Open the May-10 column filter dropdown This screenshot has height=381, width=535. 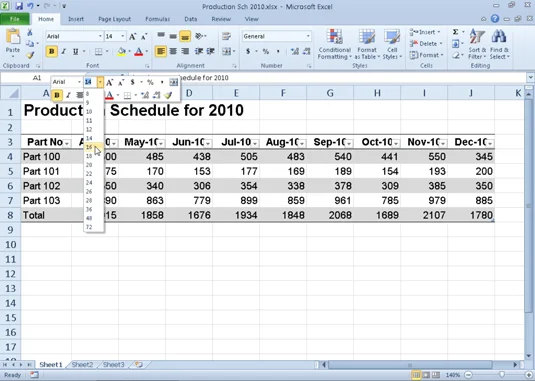click(x=161, y=143)
